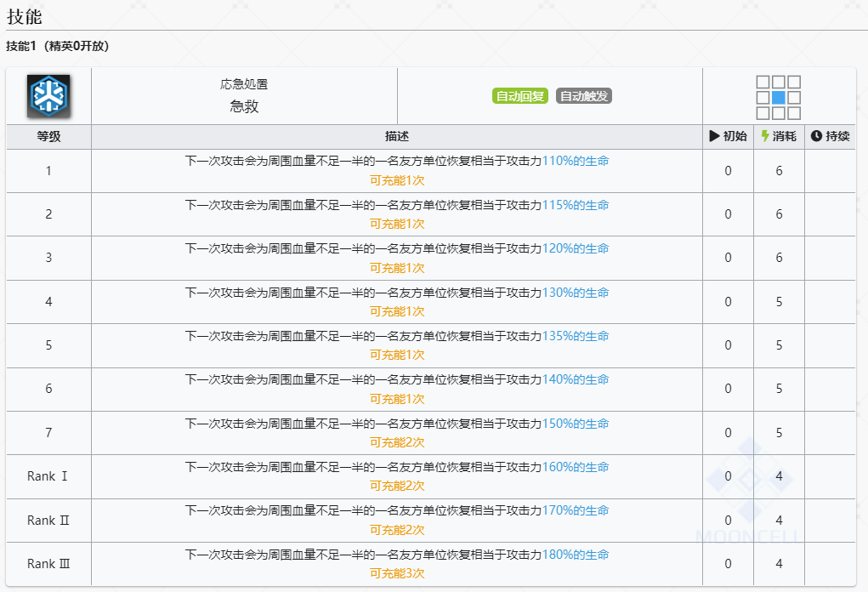Screen dimensions: 868x592
Task: Click the 技能 section heading
Action: [25, 17]
